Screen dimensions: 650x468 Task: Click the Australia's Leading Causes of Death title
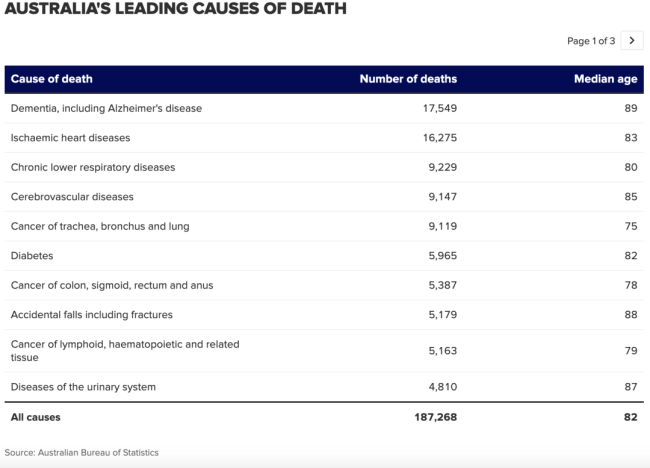tap(175, 10)
